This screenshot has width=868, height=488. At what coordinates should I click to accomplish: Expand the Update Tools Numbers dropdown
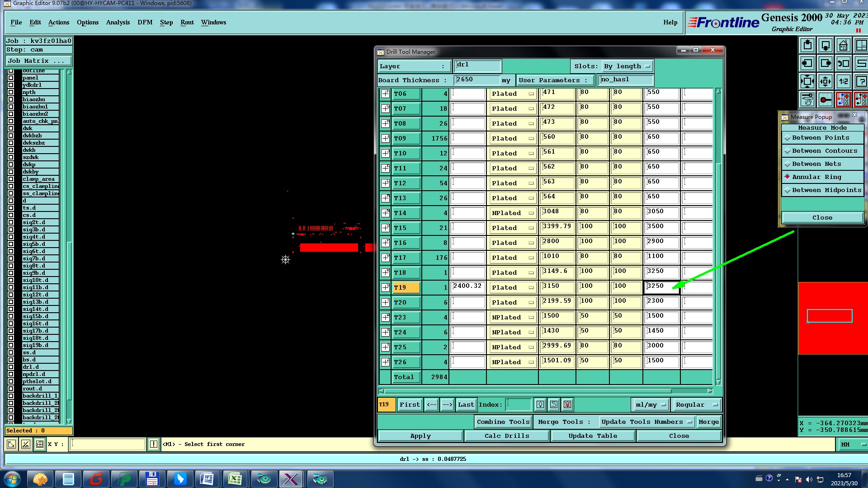pyautogui.click(x=646, y=422)
